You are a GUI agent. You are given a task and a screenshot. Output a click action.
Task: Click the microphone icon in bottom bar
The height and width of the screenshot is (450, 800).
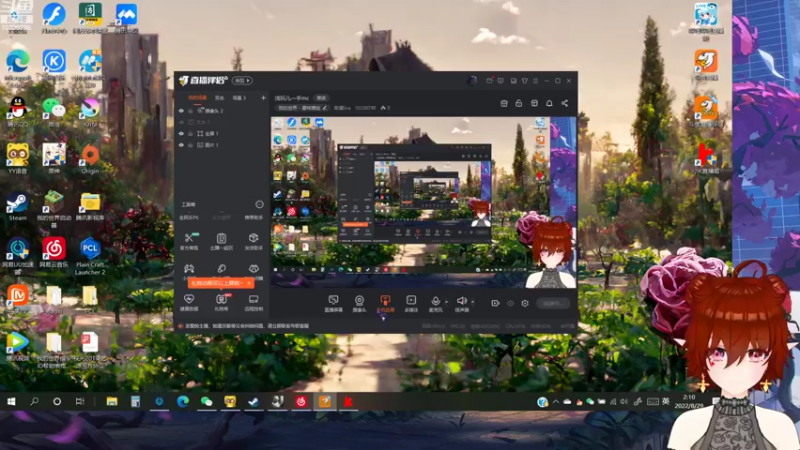click(x=435, y=303)
